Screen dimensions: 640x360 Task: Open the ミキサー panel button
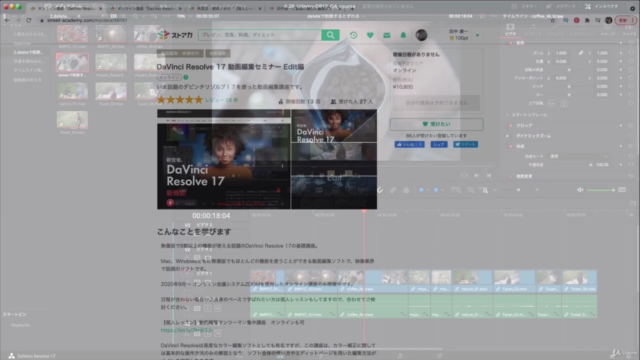pyautogui.click(x=525, y=7)
